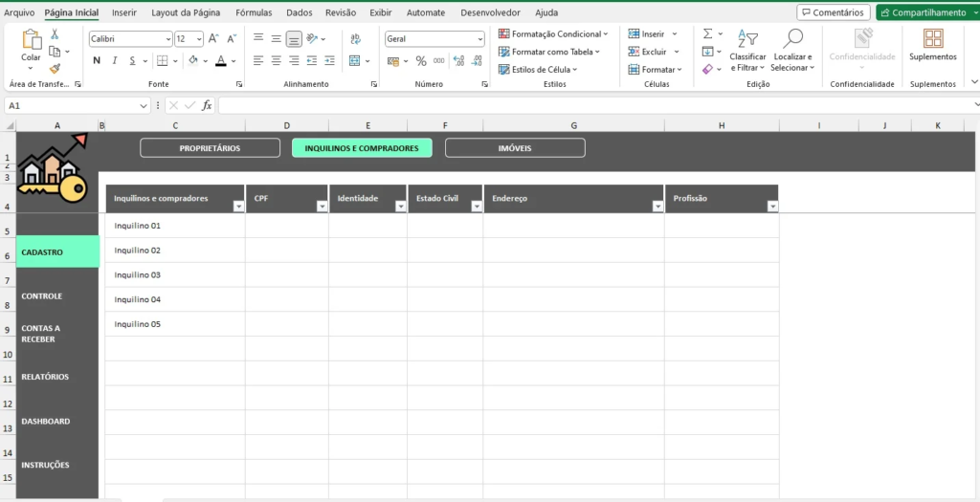Image resolution: width=980 pixels, height=502 pixels.
Task: Toggle center horizontal text alignment
Action: pyautogui.click(x=277, y=60)
